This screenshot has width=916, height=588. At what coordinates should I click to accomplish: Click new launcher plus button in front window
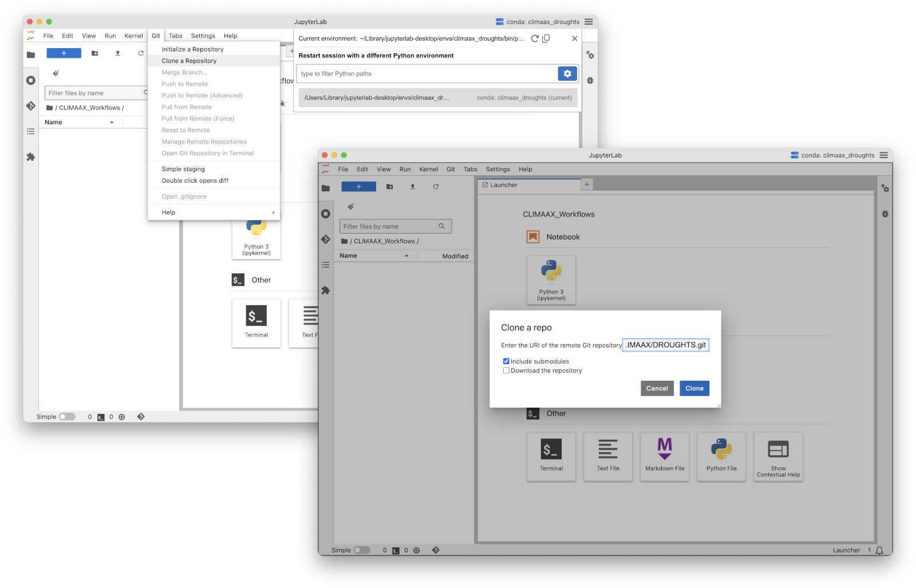pos(358,187)
